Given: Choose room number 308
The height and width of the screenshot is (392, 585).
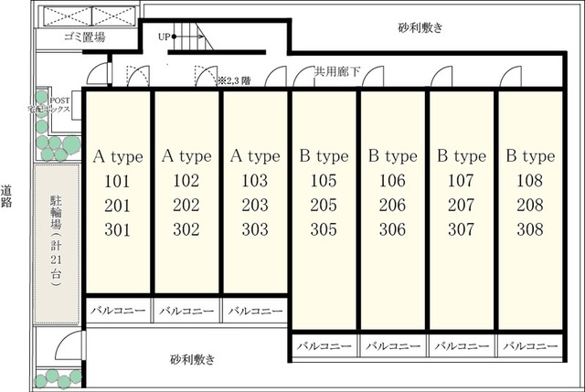Looking at the screenshot, I should tap(530, 229).
